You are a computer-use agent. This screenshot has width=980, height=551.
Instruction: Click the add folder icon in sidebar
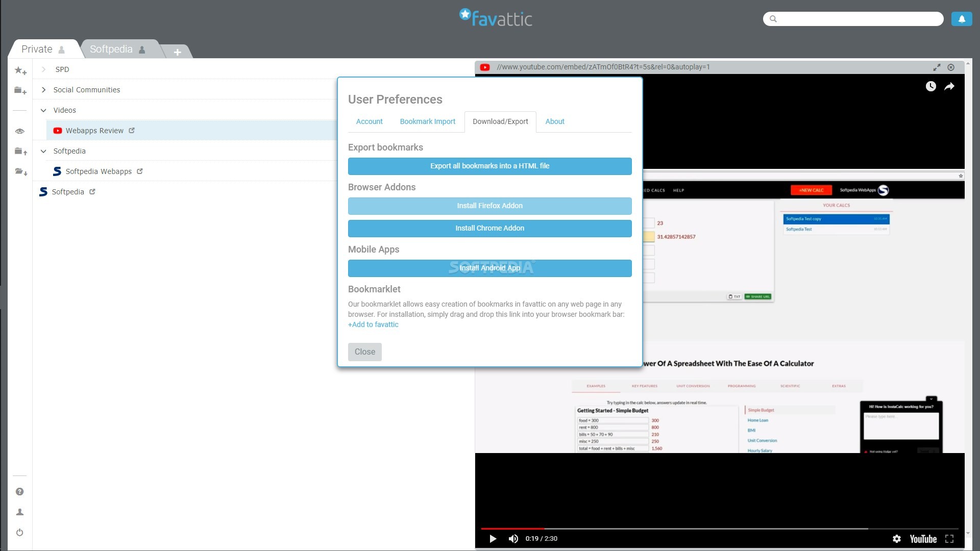(20, 90)
